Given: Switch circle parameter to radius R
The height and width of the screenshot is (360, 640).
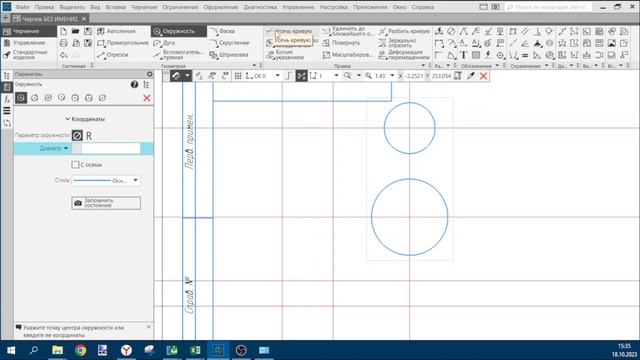Looking at the screenshot, I should click(89, 136).
